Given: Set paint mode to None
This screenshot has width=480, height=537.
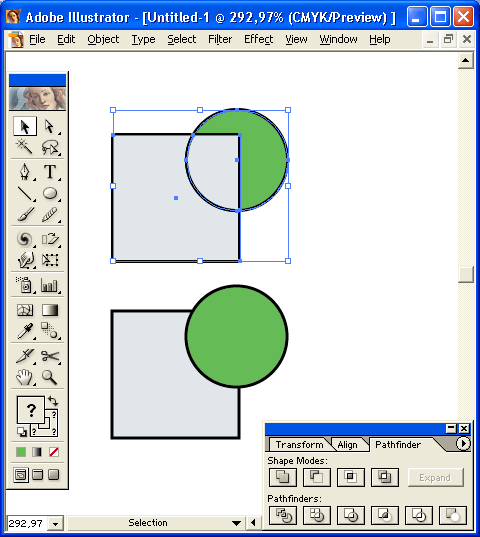Looking at the screenshot, I should (x=54, y=452).
